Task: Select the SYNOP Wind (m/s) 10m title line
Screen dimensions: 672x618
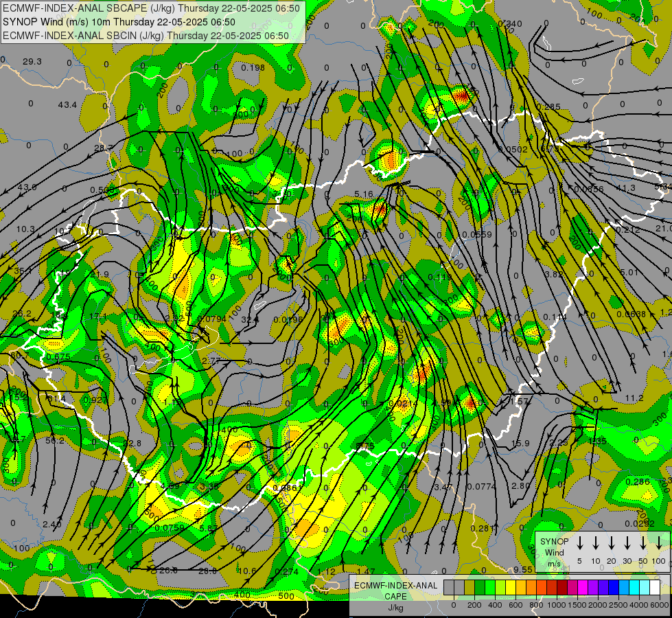Action: tap(119, 22)
